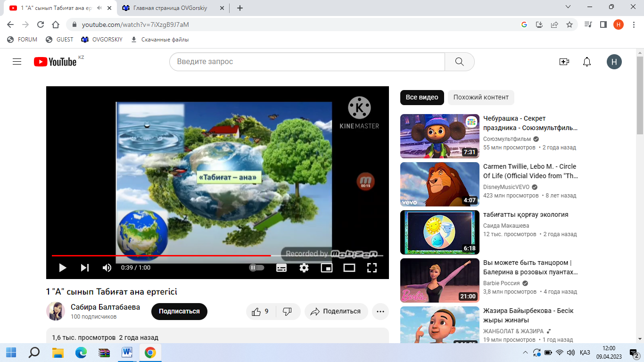Click the YouTube search input field
The width and height of the screenshot is (644, 362).
point(307,62)
